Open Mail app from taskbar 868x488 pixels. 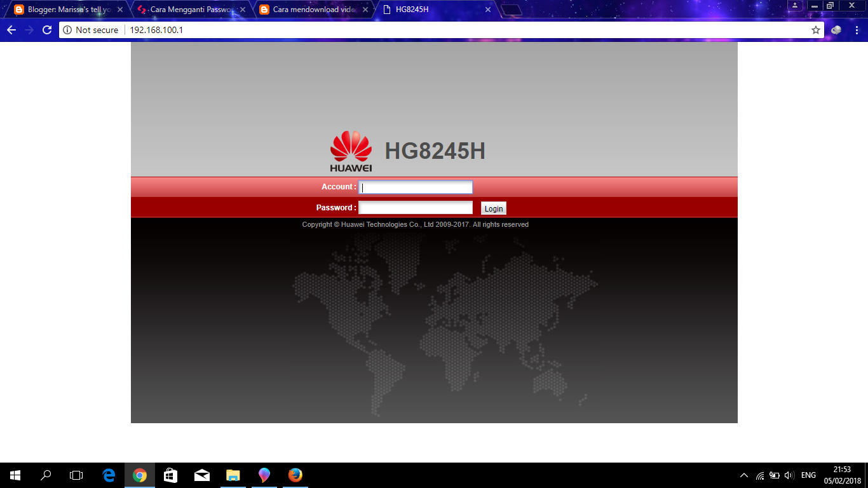point(202,475)
